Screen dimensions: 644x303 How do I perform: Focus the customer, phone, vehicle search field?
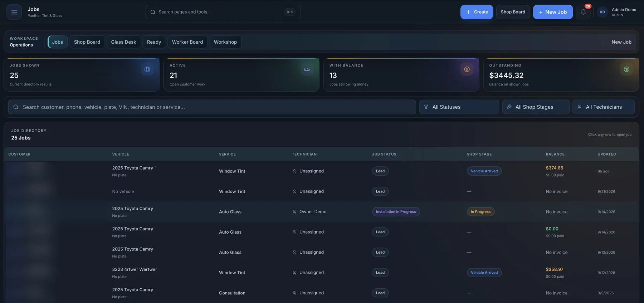[212, 107]
